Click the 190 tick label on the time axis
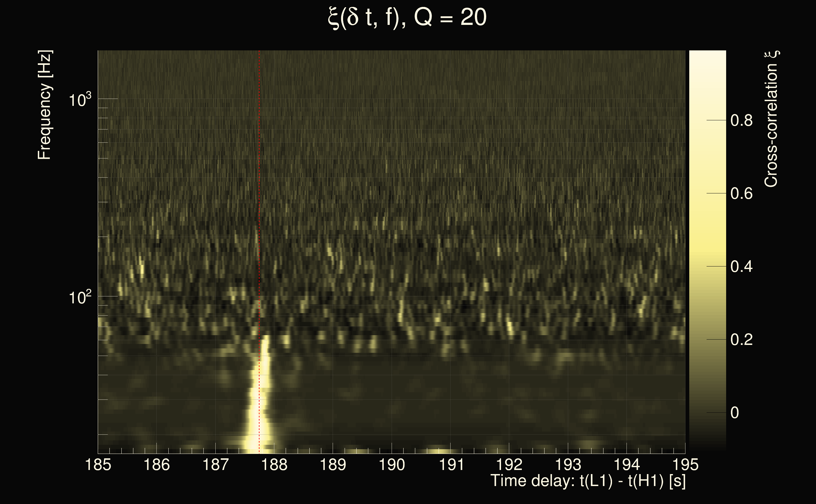This screenshot has height=504, width=816. coord(392,465)
